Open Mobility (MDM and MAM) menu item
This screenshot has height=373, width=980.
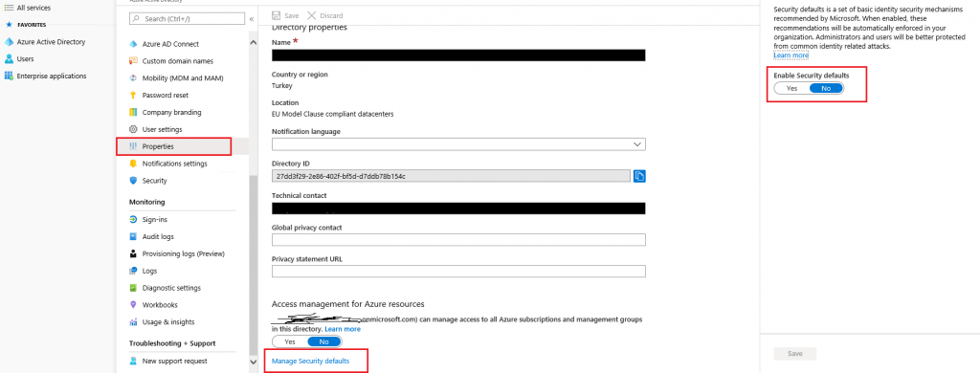tap(183, 78)
